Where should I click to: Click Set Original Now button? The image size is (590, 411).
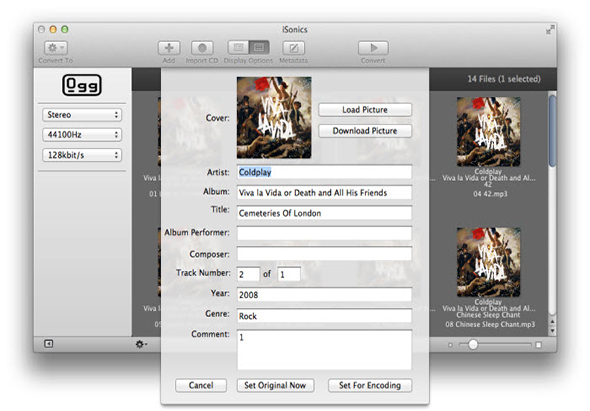pyautogui.click(x=275, y=385)
